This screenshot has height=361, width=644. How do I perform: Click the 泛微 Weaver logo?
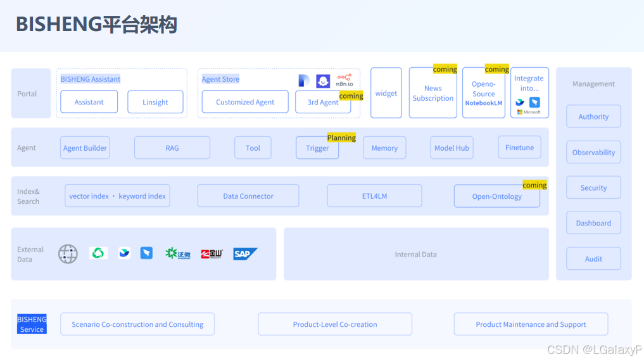click(178, 253)
